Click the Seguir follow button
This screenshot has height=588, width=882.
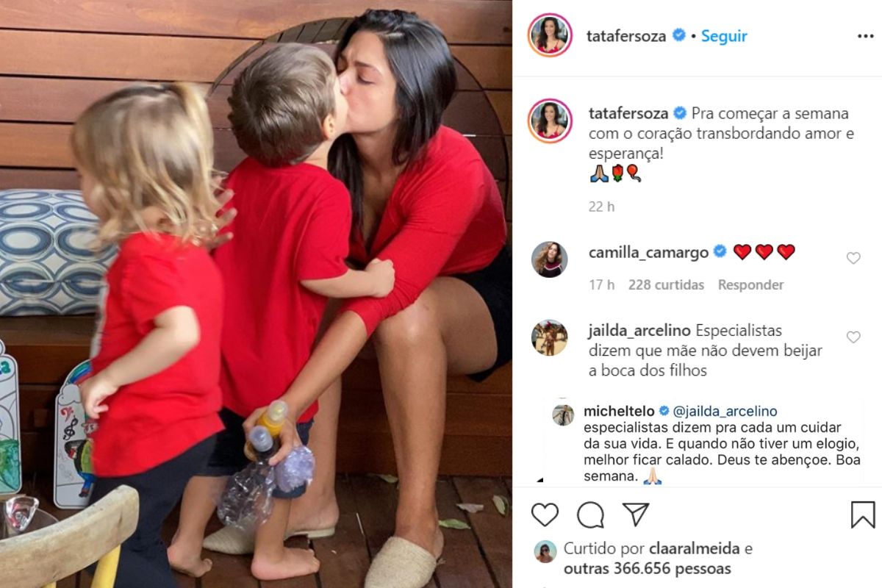coord(724,36)
